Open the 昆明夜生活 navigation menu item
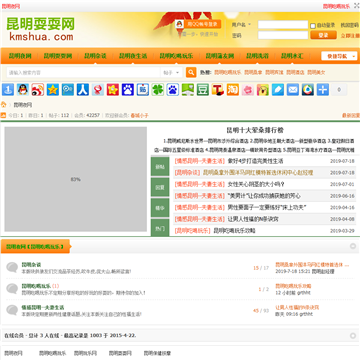360x360 pixels. [x=133, y=56]
